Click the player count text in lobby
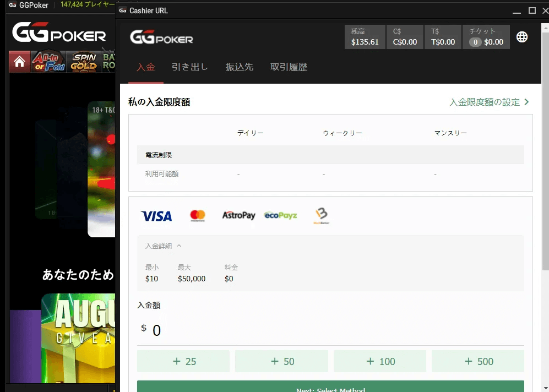Viewport: 549px width, 392px height. pyautogui.click(x=88, y=4)
